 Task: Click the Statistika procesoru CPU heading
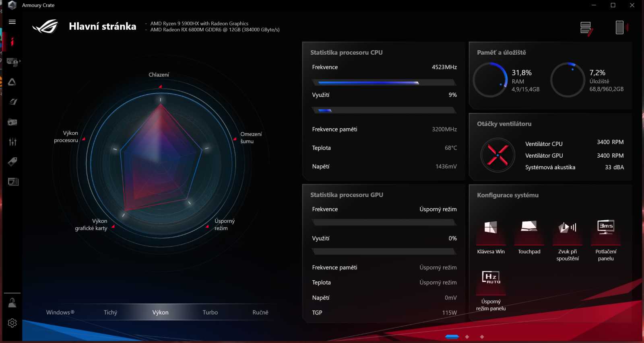(347, 52)
